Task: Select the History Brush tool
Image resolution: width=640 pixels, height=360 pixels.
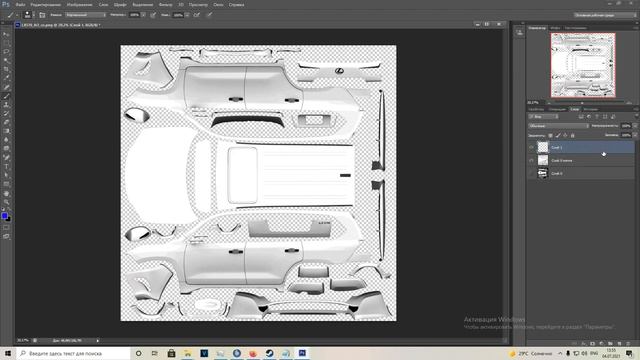Action: coord(6,113)
